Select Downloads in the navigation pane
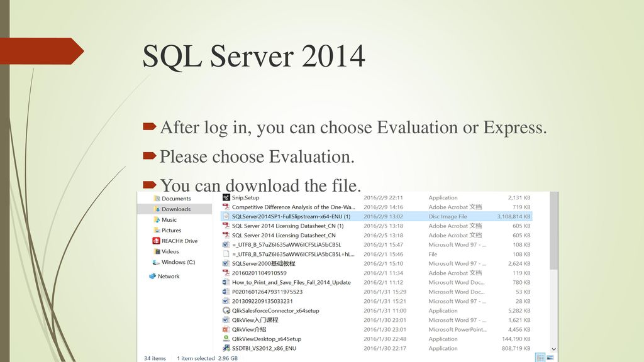 175,209
